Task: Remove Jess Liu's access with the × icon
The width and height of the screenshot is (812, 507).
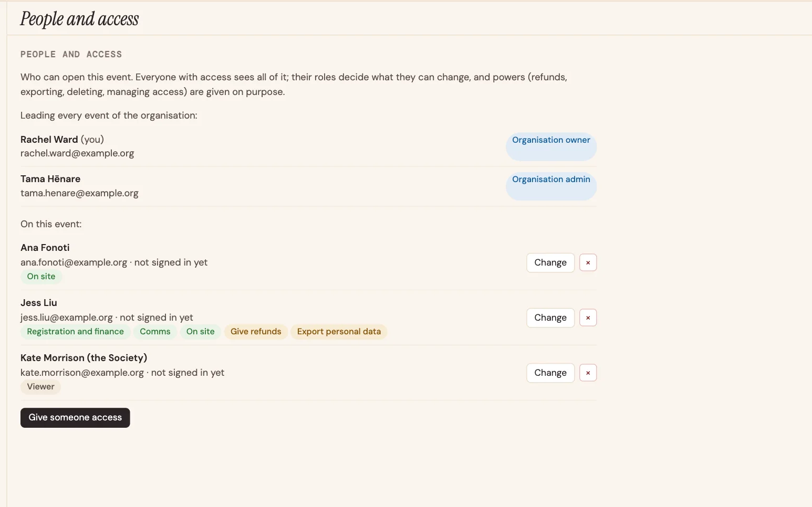Action: click(x=588, y=318)
